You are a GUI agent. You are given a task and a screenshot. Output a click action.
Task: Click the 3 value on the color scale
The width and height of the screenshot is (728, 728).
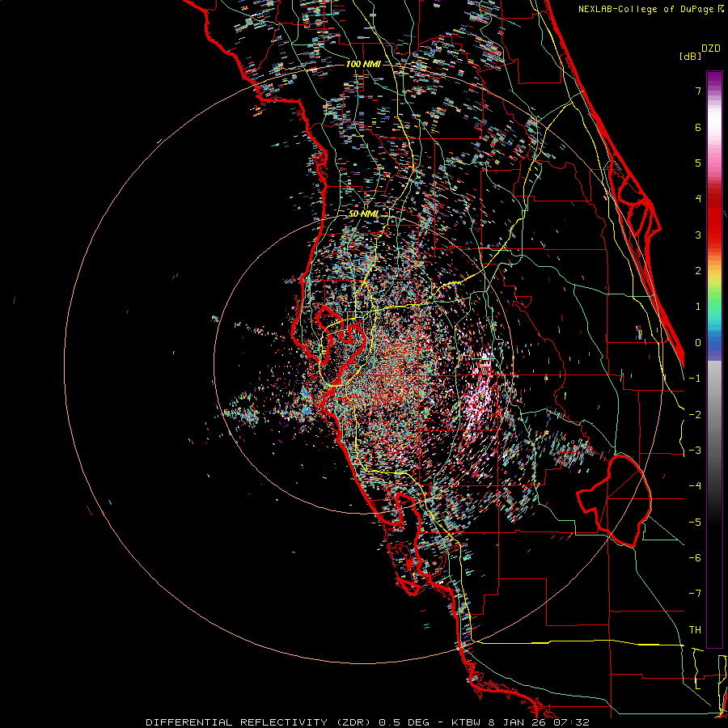point(698,235)
